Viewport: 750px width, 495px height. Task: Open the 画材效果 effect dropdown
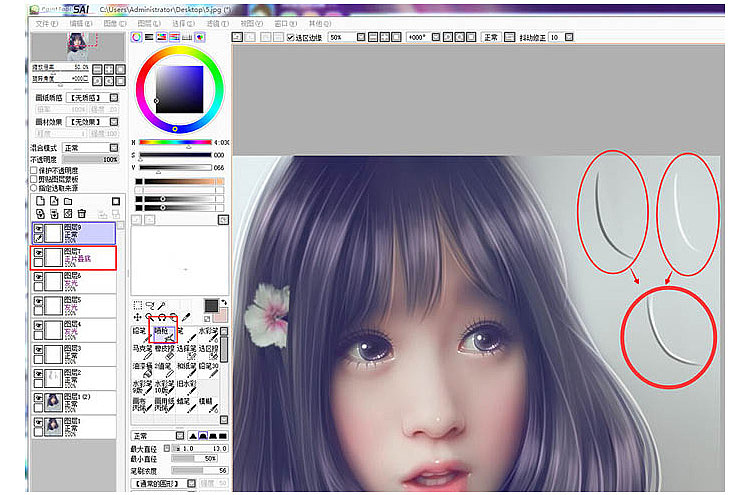114,122
